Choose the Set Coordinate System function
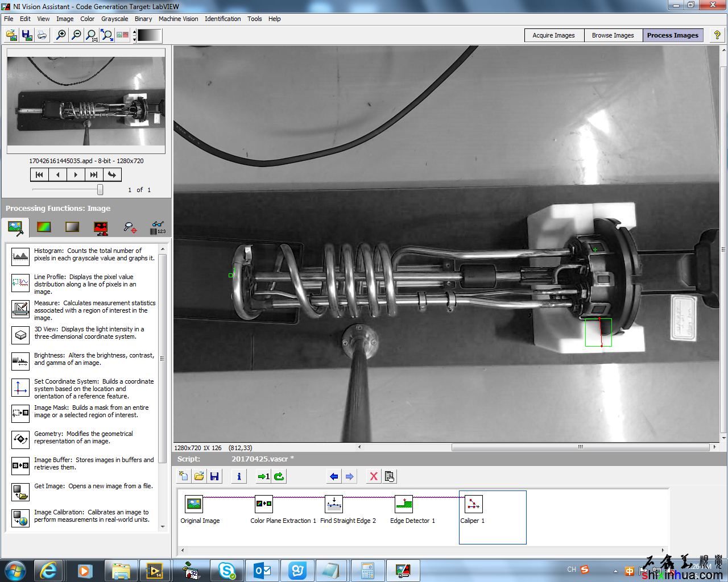This screenshot has height=582, width=728. pyautogui.click(x=20, y=388)
